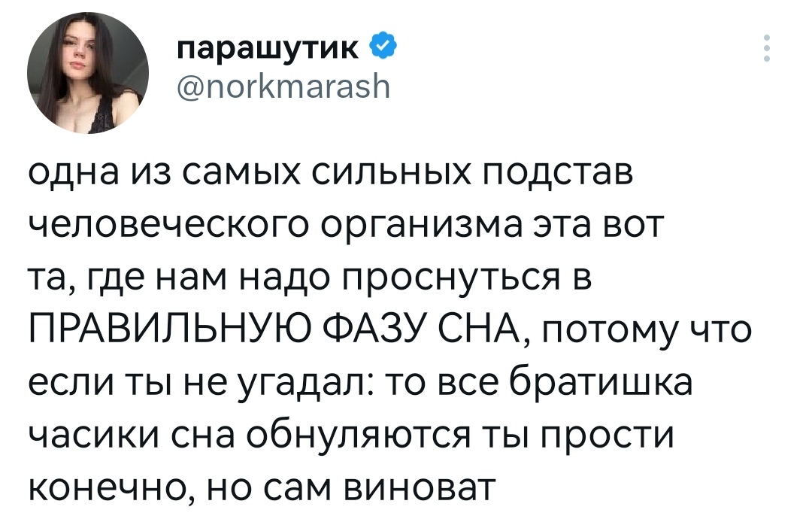Screen dimensions: 812x522
Task: Click the line 'одна из самых сильных подстав'
Action: [x=330, y=173]
